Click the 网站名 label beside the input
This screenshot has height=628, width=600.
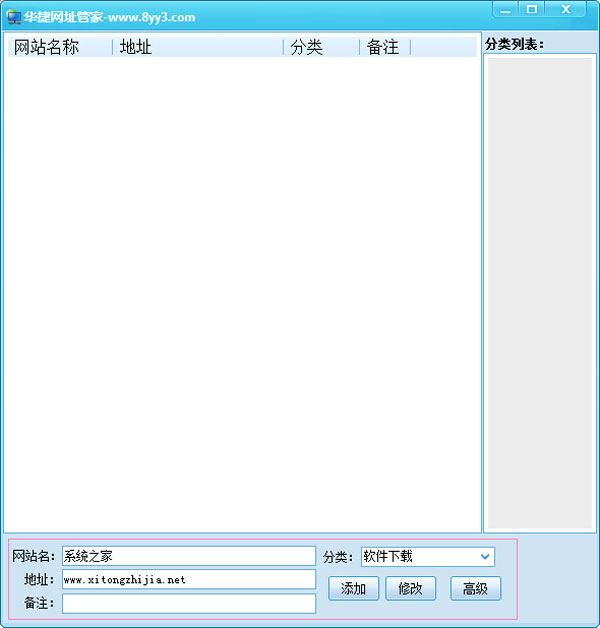coord(33,556)
